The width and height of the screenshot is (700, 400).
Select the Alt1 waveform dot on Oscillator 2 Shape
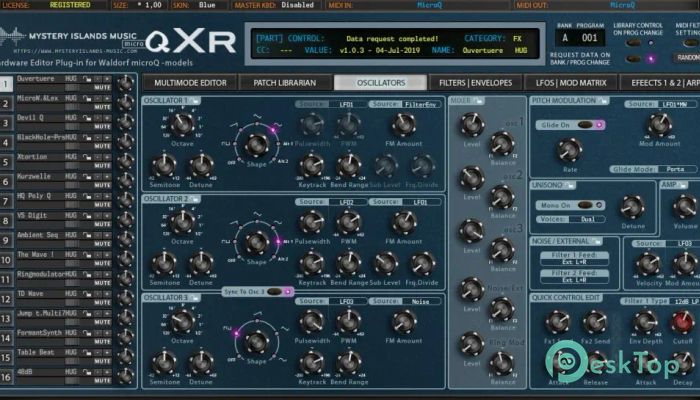tap(278, 242)
